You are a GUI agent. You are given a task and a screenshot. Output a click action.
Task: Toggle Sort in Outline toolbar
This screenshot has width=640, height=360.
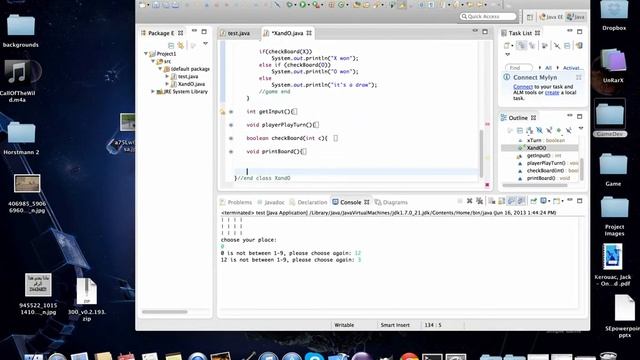coord(529,130)
